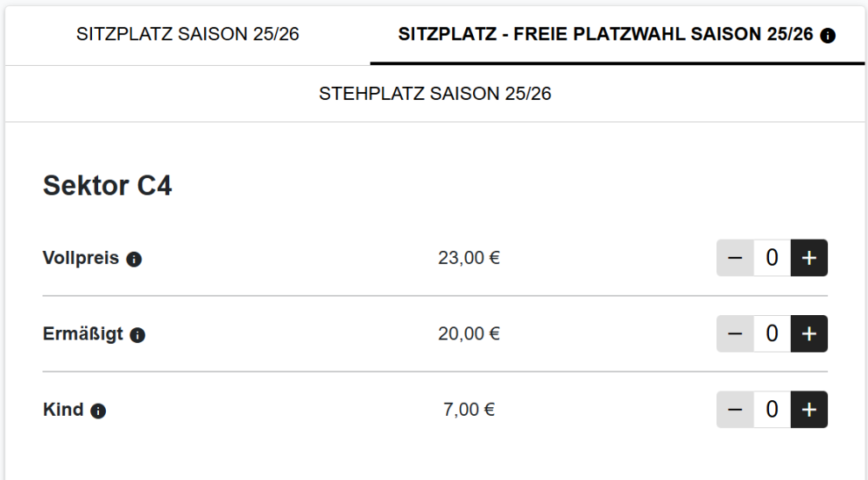Show info for Kind ticket
The width and height of the screenshot is (868, 480).
pos(98,411)
